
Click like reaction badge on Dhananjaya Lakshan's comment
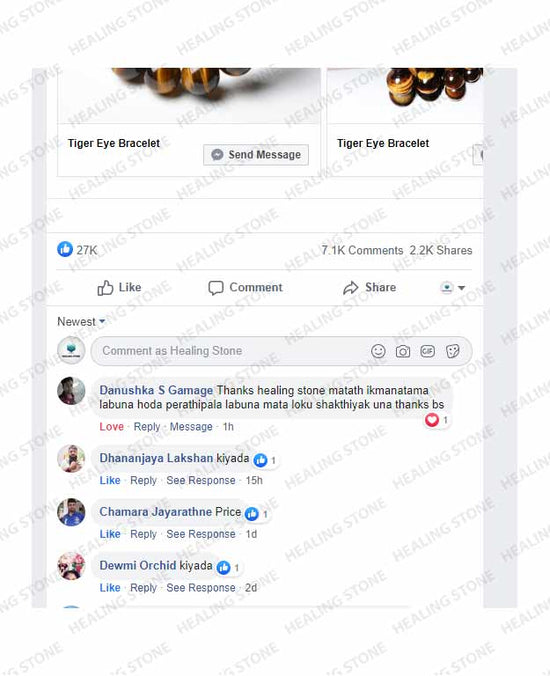(x=260, y=460)
